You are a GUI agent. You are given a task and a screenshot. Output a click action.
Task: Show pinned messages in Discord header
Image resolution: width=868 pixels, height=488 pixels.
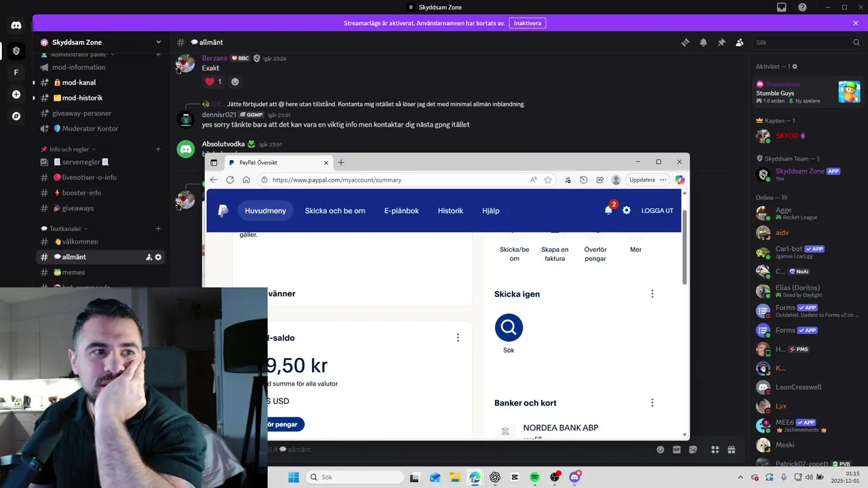click(722, 42)
